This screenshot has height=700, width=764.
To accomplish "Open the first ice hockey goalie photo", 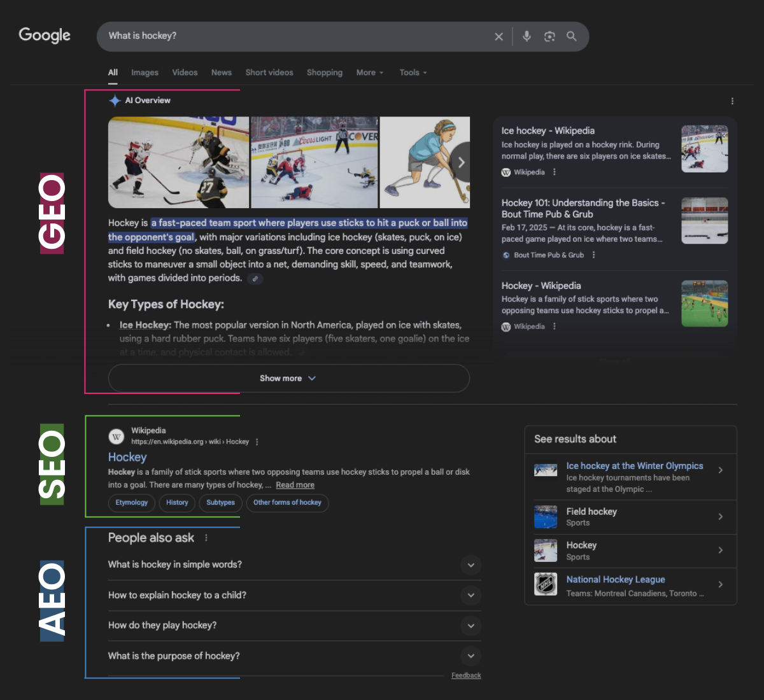I will [178, 162].
